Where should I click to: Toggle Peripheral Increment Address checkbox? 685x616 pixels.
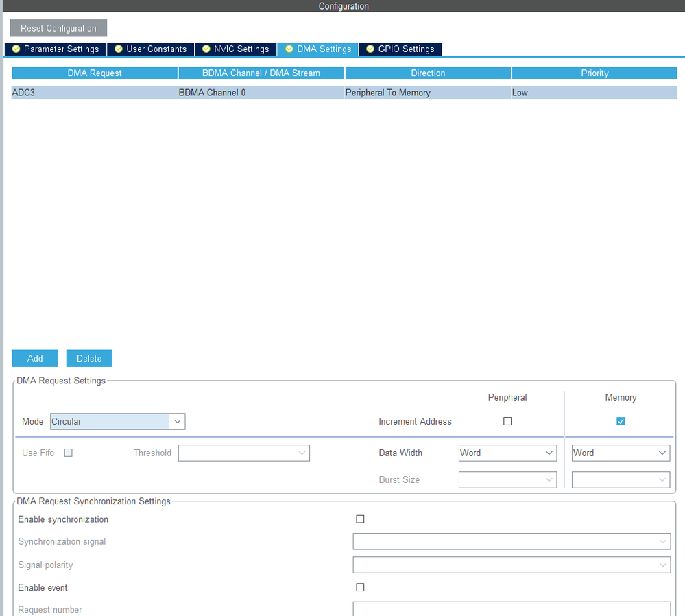click(x=507, y=421)
